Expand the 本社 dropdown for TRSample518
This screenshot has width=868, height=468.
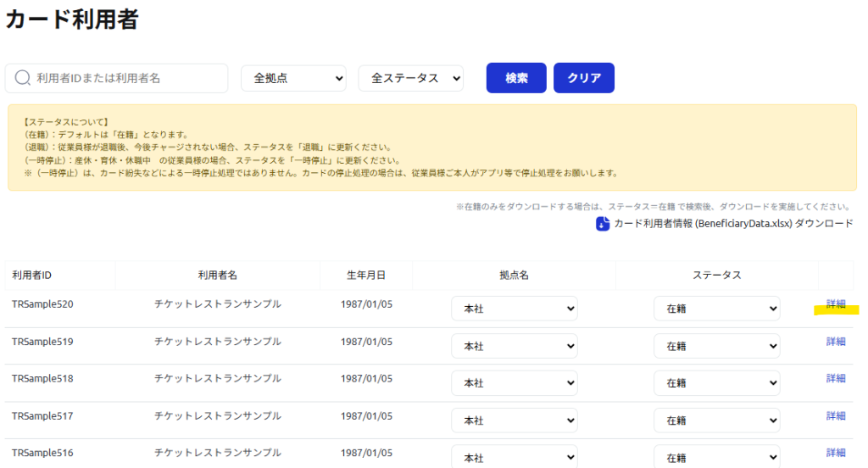click(x=514, y=383)
